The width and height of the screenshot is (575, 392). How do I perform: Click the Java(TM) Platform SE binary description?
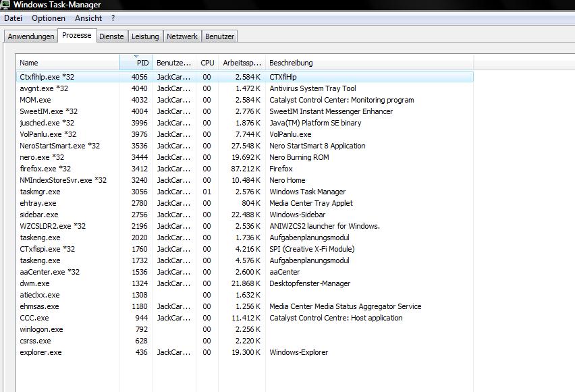tap(315, 123)
